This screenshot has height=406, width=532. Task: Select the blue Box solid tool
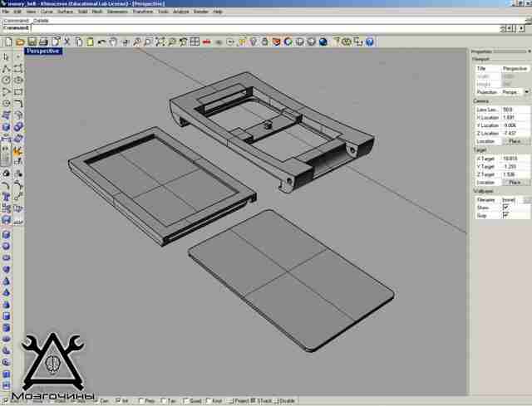point(6,234)
